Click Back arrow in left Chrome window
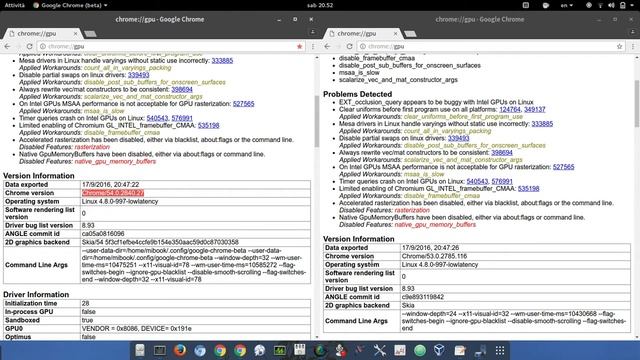 pyautogui.click(x=7, y=47)
